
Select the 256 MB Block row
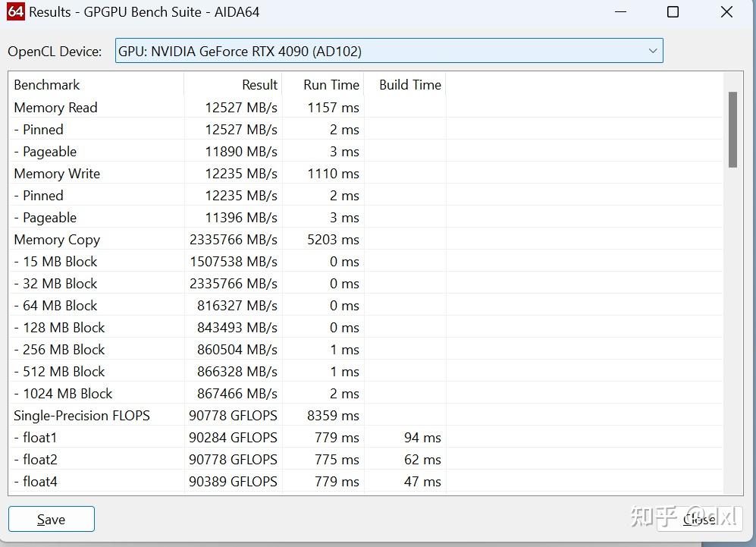pyautogui.click(x=365, y=349)
